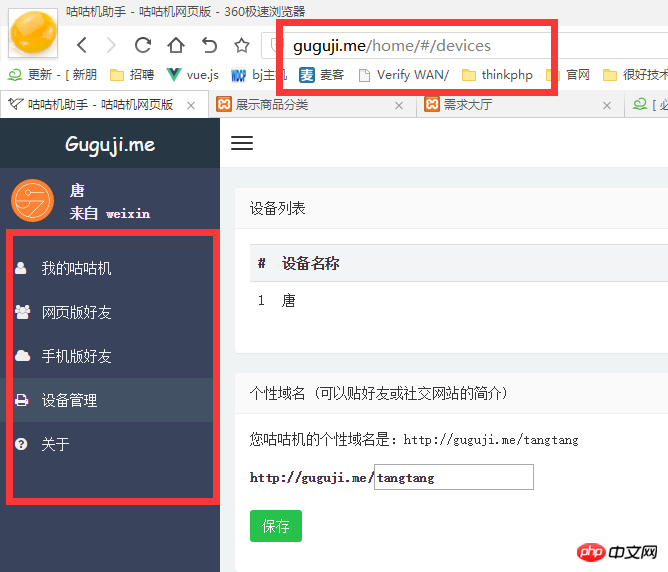Screen dimensions: 668x572
Task: Open the 招聘 bookmark folder
Action: coord(132,75)
